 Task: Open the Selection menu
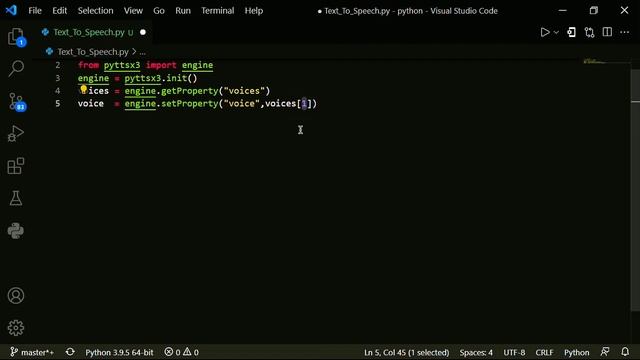(96, 11)
